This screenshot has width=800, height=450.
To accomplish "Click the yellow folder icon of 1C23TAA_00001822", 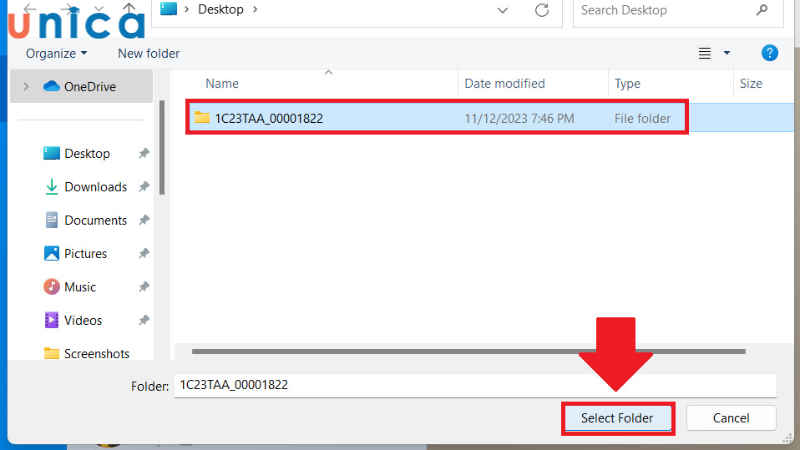I will (x=202, y=118).
